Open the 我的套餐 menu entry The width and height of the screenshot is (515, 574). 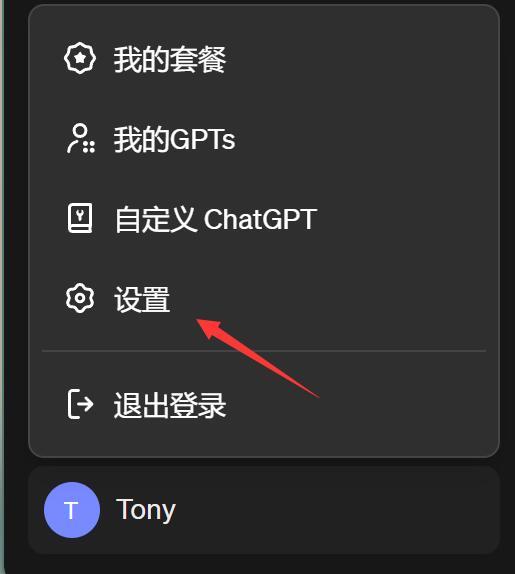coord(264,59)
